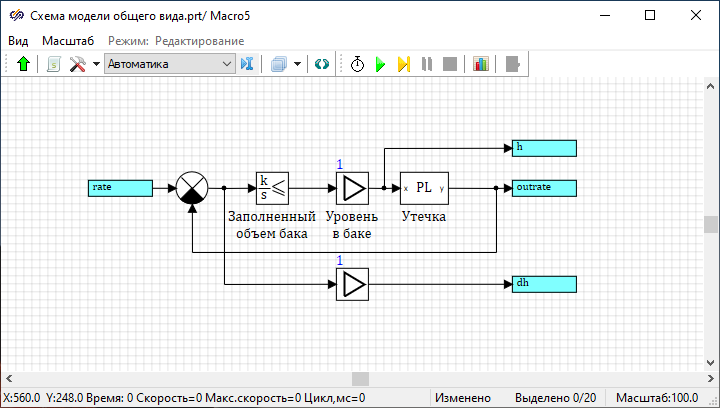The width and height of the screenshot is (720, 408).
Task: Click the yellow step-forward play button
Action: pyautogui.click(x=403, y=64)
